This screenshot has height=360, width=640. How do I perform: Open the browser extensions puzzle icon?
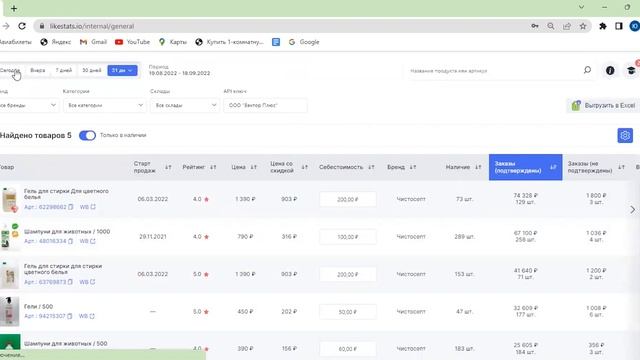click(602, 26)
